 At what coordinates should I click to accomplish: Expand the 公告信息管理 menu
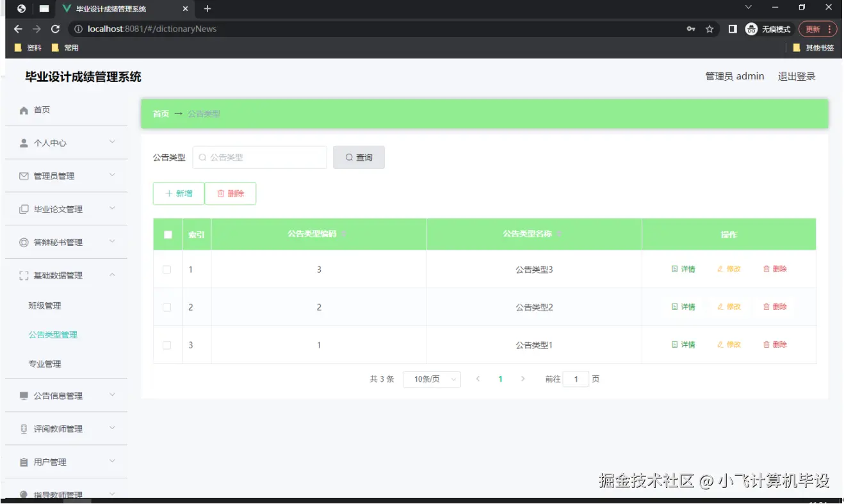pos(112,395)
